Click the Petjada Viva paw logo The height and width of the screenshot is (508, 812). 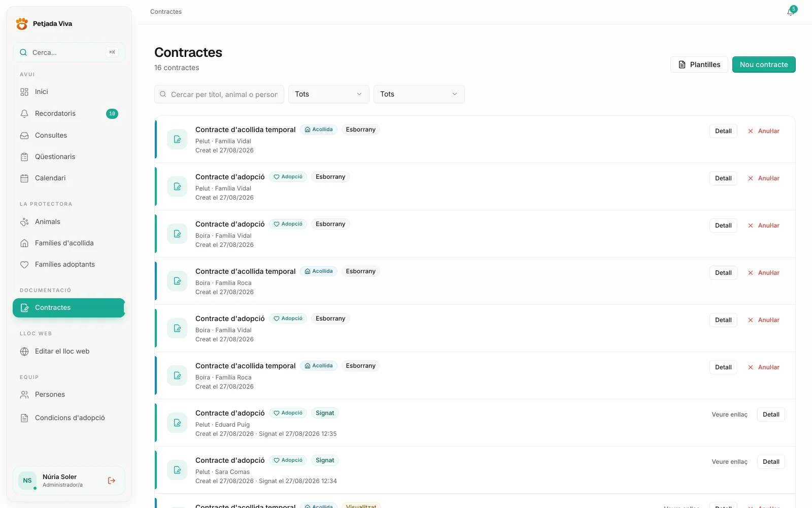click(x=22, y=24)
